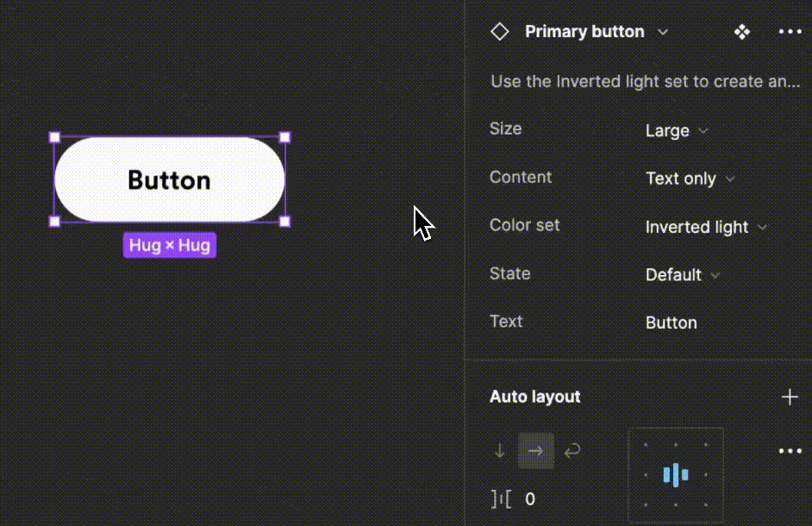Viewport: 812px width, 526px height.
Task: Click the gap value field showing 0
Action: pos(530,499)
